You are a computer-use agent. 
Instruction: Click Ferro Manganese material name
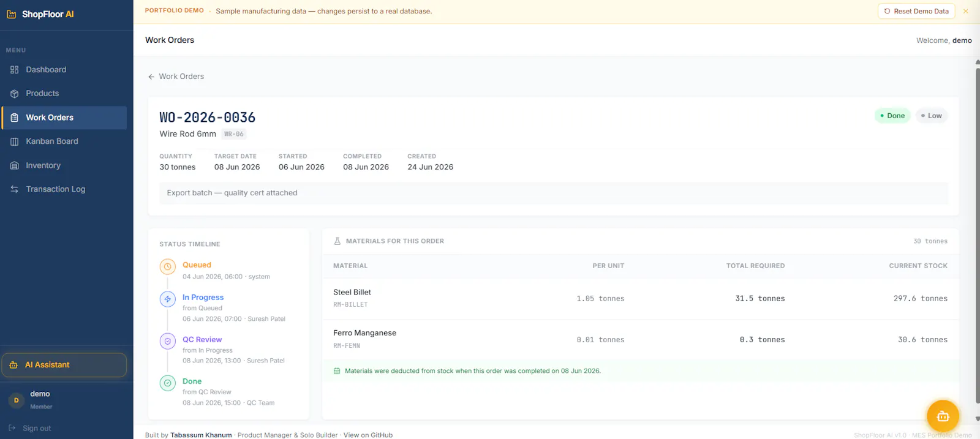click(365, 333)
